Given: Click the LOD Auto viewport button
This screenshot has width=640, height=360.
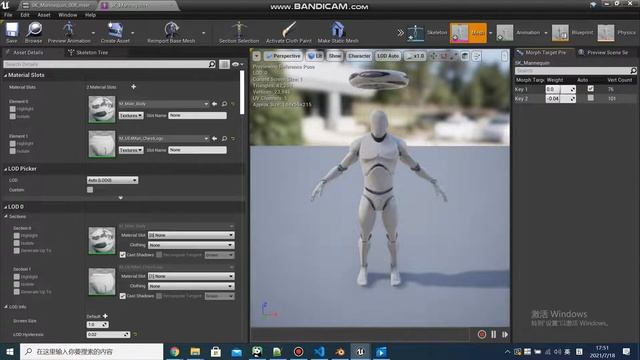Looking at the screenshot, I should coord(387,56).
